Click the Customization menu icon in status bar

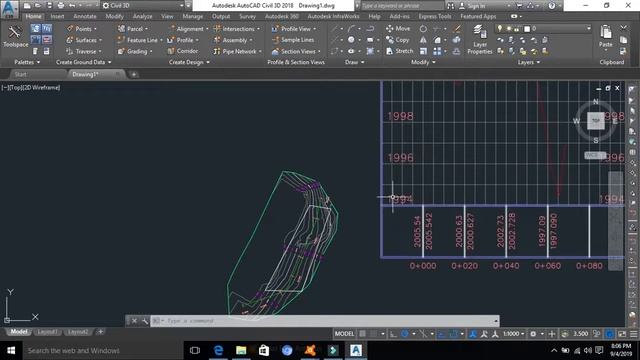(x=633, y=334)
